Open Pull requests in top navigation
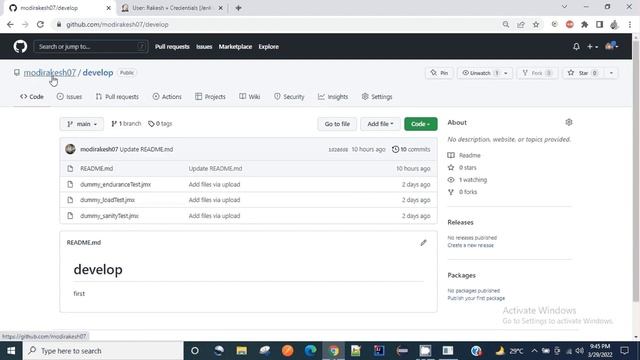Screen dimensions: 640x360 172,47
